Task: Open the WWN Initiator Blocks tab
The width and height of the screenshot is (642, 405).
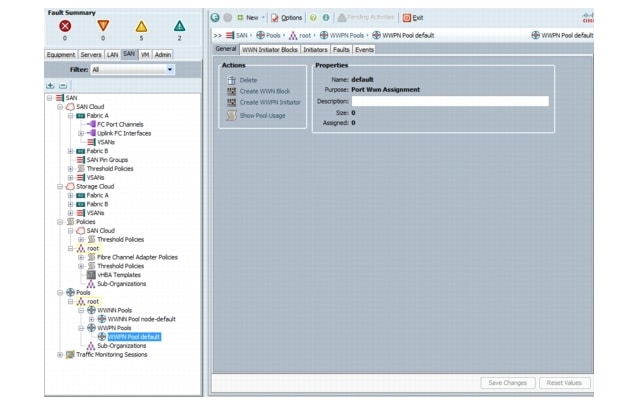Action: 269,50
